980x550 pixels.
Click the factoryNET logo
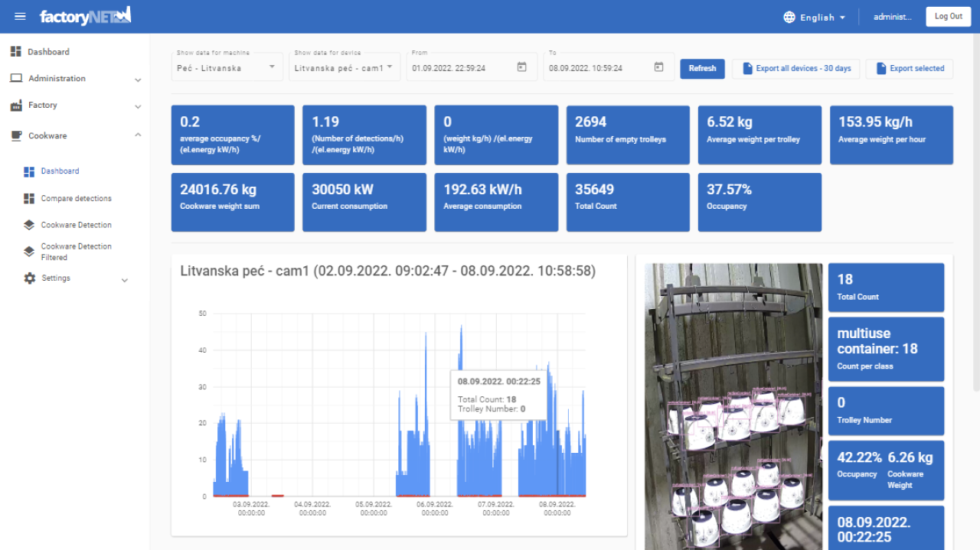click(85, 15)
